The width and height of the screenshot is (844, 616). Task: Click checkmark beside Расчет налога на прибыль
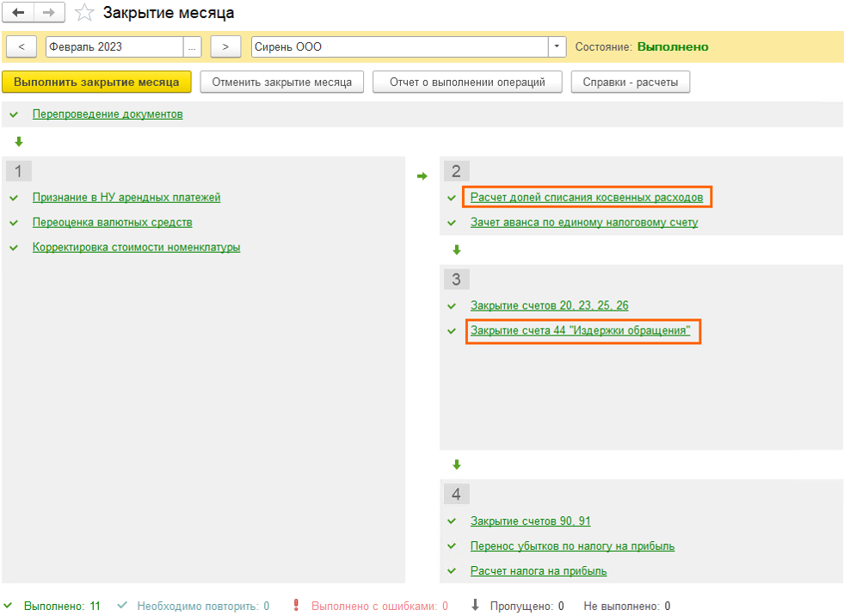(453, 570)
